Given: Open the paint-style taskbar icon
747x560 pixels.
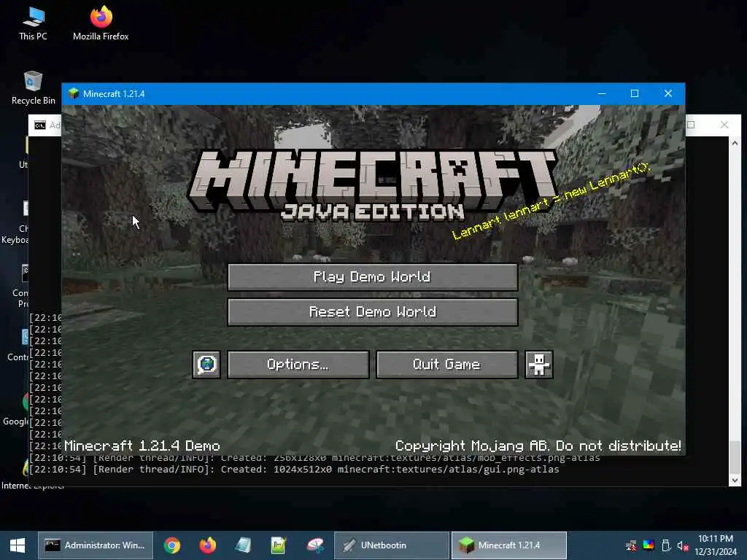Looking at the screenshot, I should tap(315, 545).
